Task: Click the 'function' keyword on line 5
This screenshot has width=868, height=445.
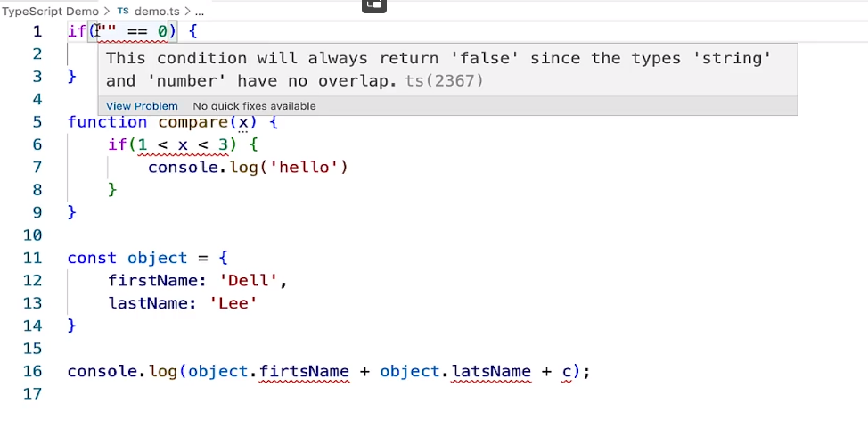Action: click(108, 122)
